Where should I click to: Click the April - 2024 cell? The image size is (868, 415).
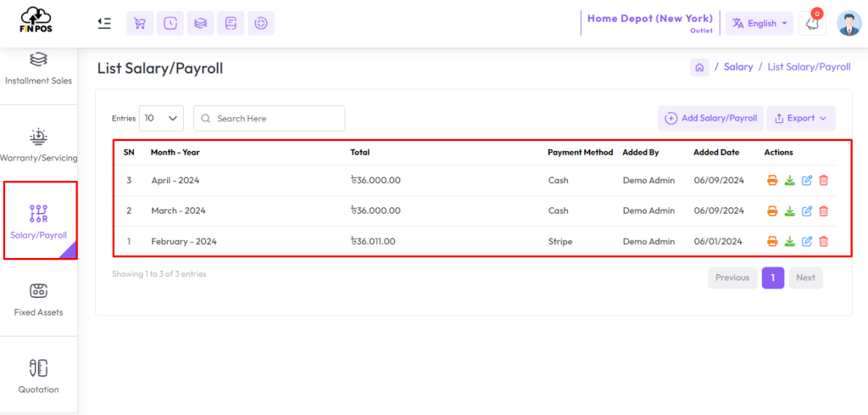[175, 180]
